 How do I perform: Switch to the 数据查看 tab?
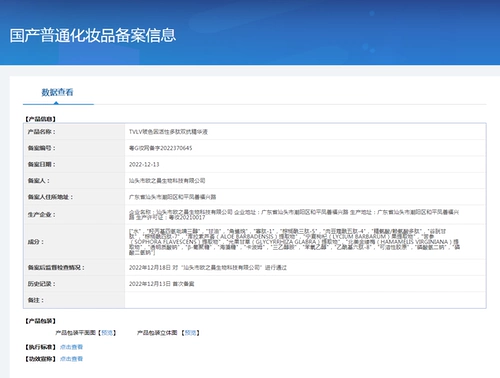57,92
